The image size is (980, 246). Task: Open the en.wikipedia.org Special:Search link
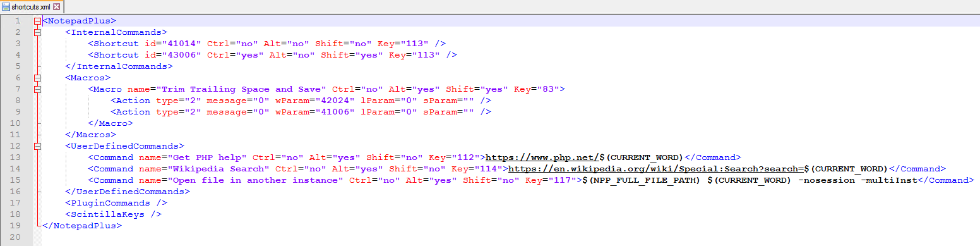pyautogui.click(x=656, y=169)
